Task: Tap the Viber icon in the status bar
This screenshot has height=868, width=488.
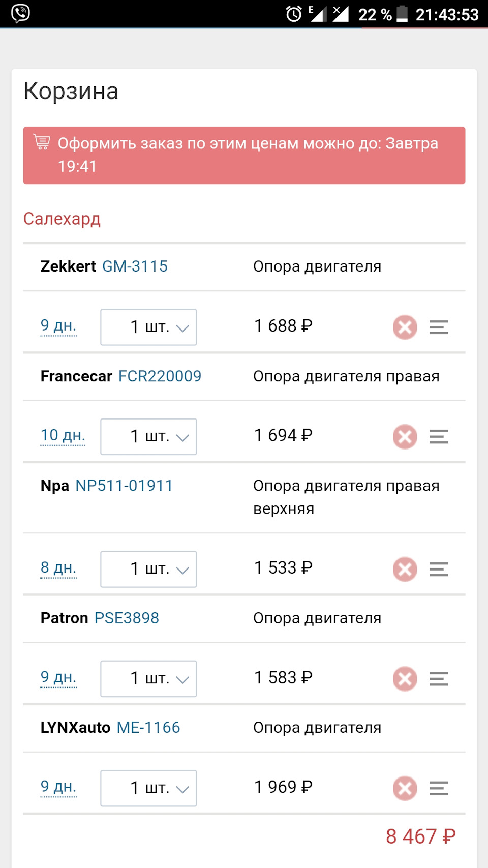Action: pyautogui.click(x=20, y=13)
